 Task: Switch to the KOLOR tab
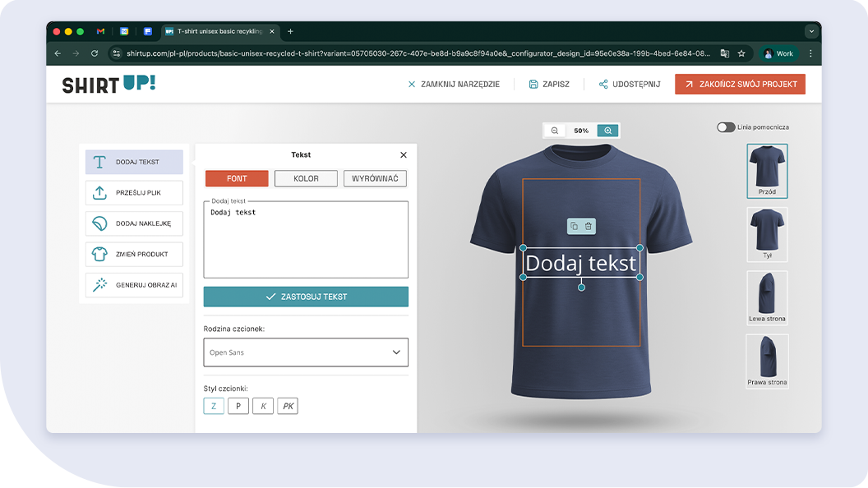click(306, 179)
